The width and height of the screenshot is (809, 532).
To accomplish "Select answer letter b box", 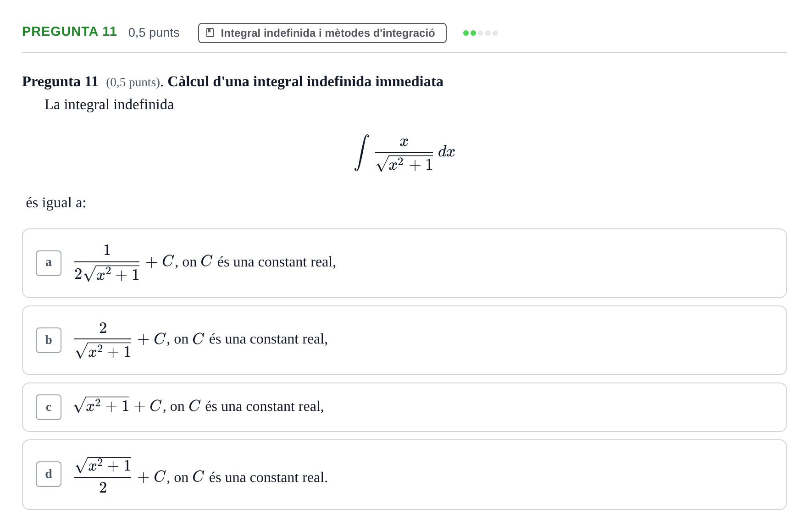I will pyautogui.click(x=49, y=340).
